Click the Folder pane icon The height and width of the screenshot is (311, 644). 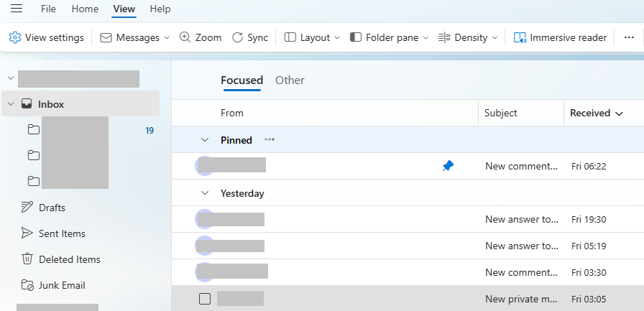click(355, 38)
